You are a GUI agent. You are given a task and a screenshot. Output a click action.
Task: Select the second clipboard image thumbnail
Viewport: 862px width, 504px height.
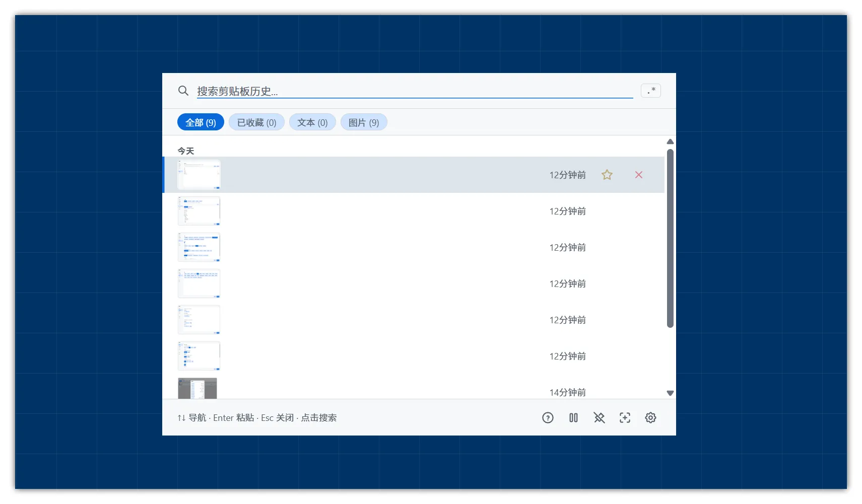tap(199, 211)
